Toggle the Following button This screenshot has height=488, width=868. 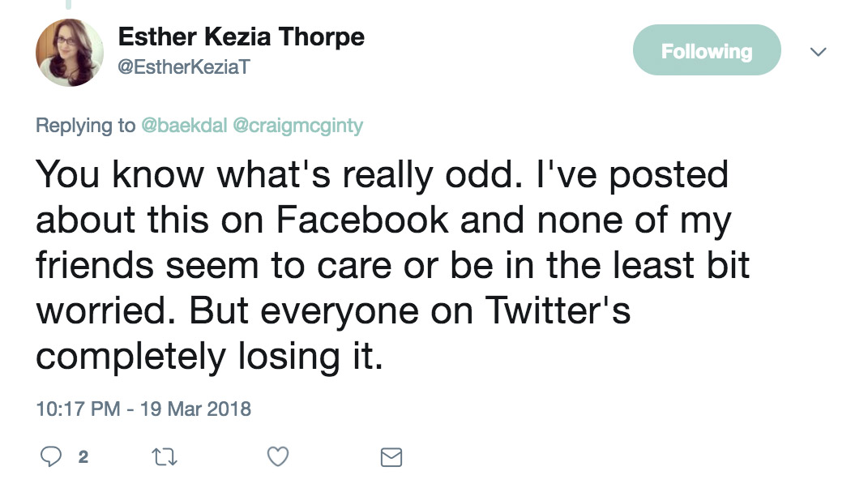(x=706, y=52)
